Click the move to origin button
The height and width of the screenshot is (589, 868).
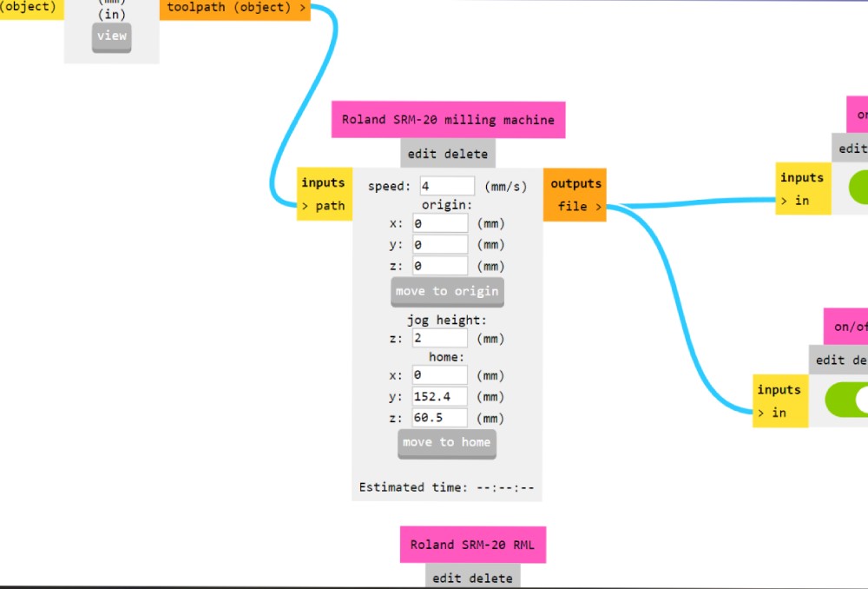[447, 292]
